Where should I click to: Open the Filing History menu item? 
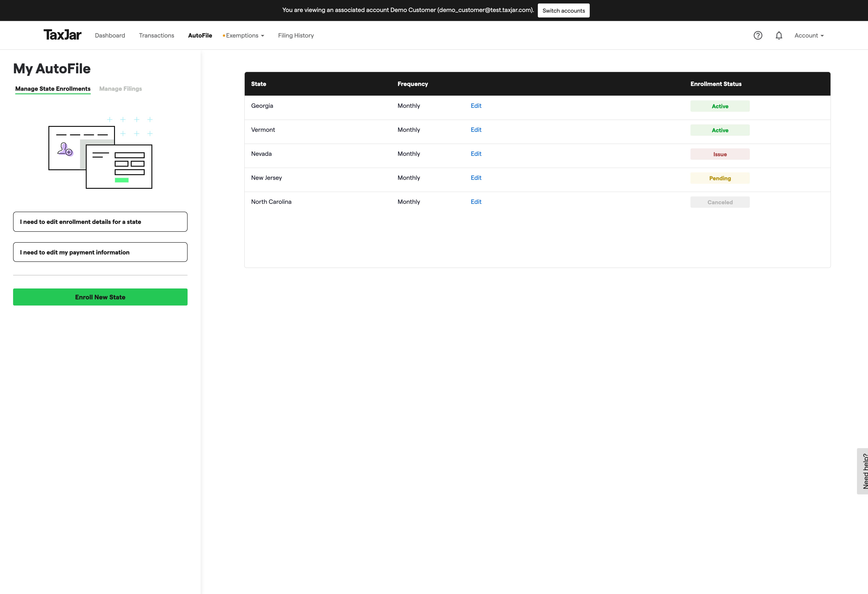296,36
